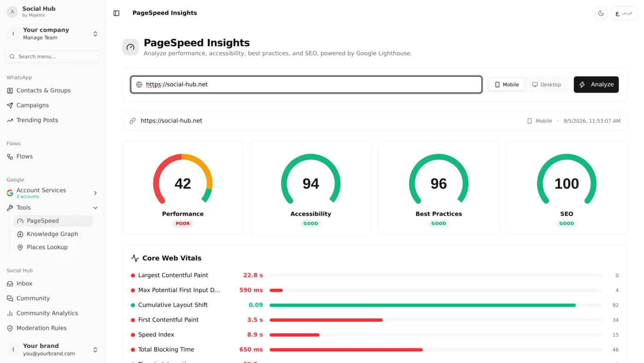
Task: Click the large PageSpeed gauge header icon
Action: [130, 47]
